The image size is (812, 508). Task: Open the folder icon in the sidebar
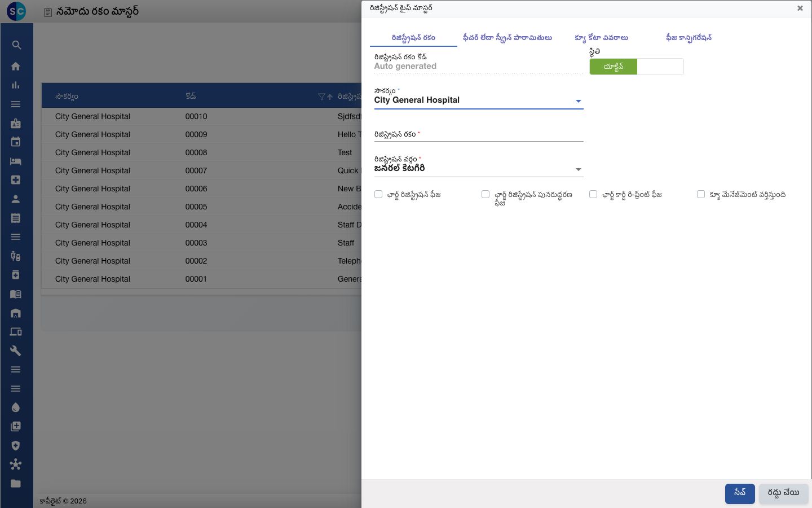(16, 484)
